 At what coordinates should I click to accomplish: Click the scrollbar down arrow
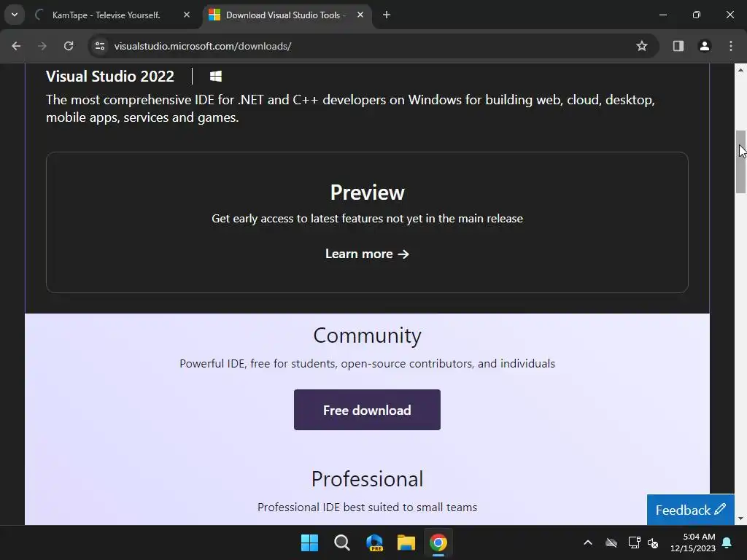click(741, 518)
